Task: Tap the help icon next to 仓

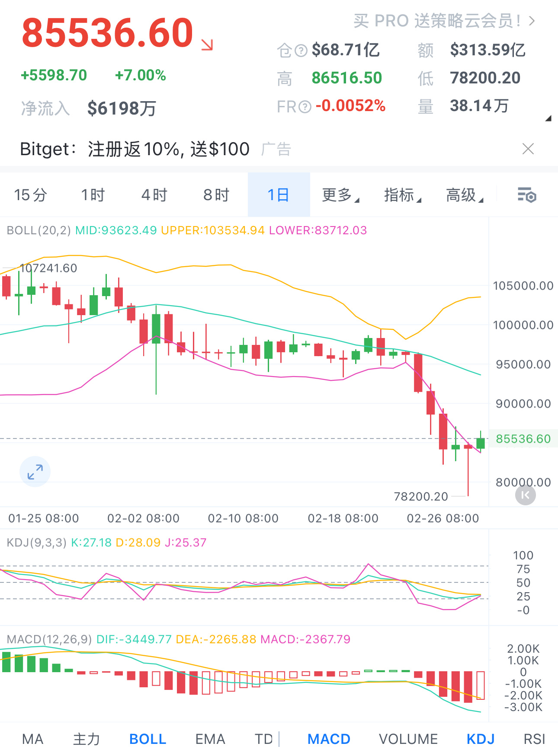Action: [x=301, y=51]
